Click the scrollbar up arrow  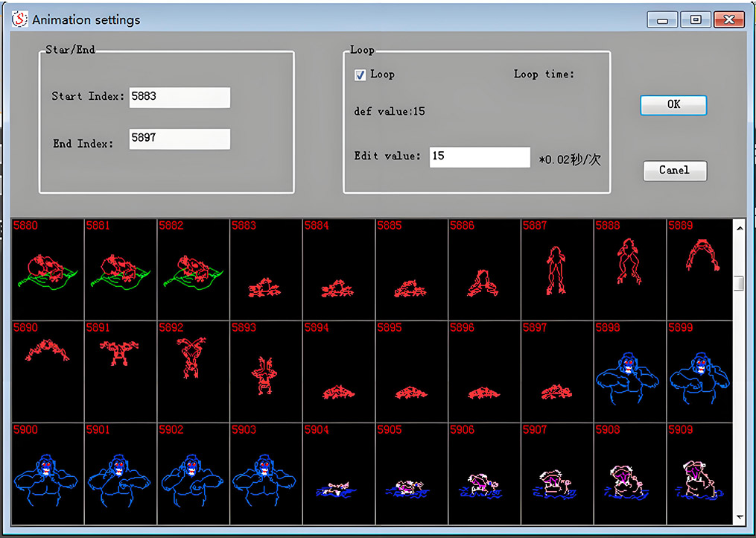click(740, 228)
